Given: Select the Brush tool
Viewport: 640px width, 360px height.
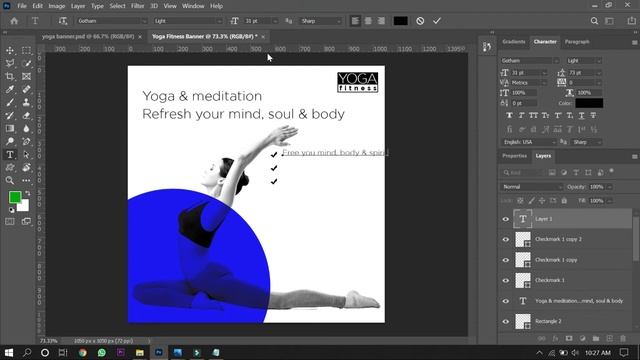Looking at the screenshot, I should tap(10, 102).
